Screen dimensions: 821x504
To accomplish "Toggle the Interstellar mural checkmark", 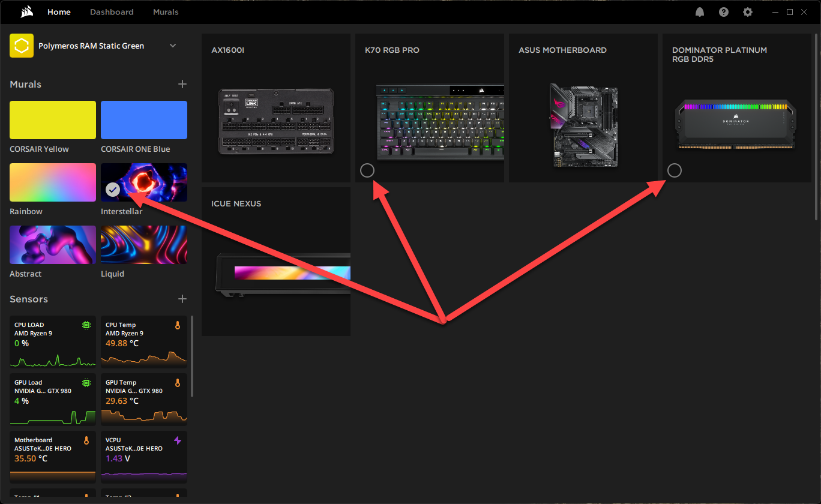I will pyautogui.click(x=113, y=190).
